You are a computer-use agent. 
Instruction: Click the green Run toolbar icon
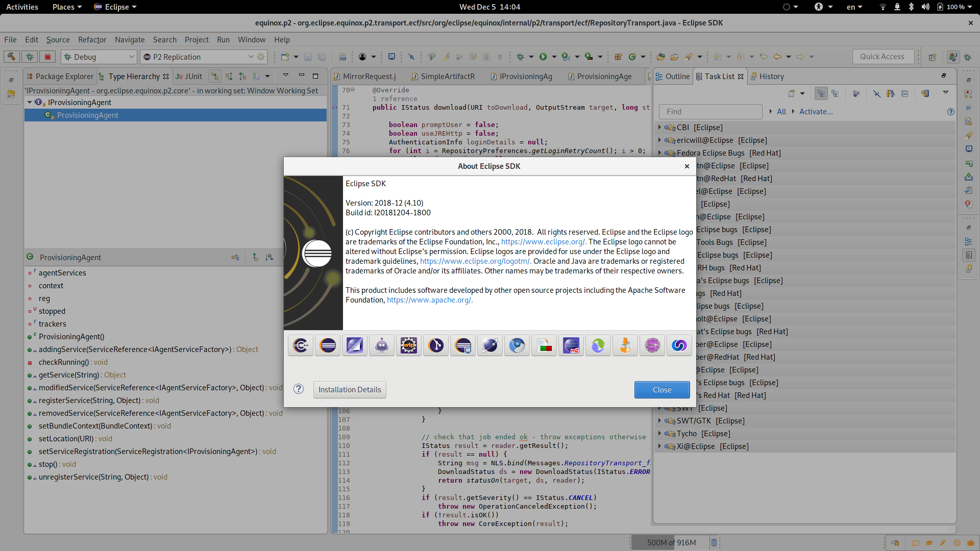[x=543, y=57]
